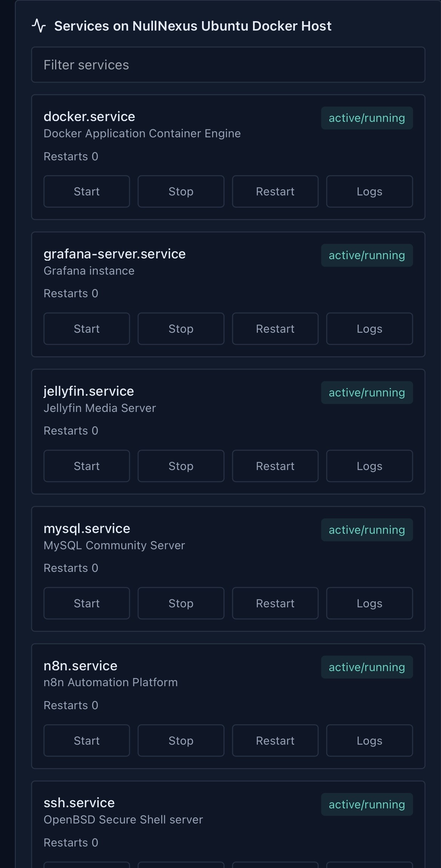This screenshot has height=868, width=441.
Task: Select the jellyfin.service name
Action: [x=89, y=391]
